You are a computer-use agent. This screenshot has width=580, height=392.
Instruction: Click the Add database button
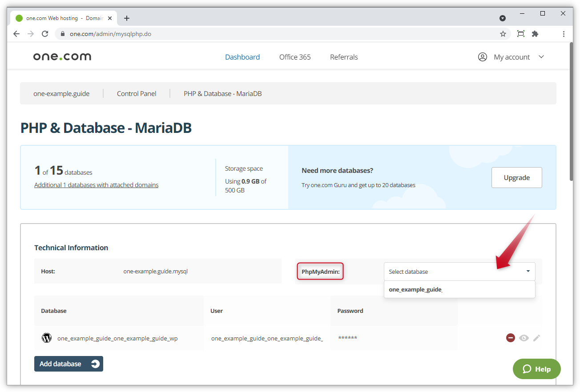tap(68, 364)
